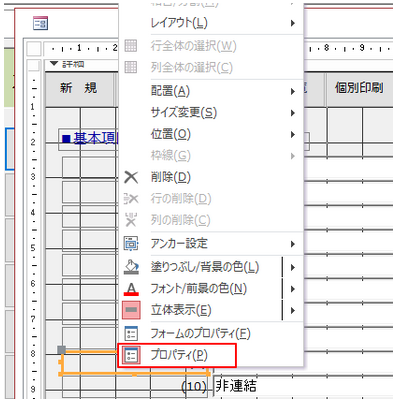
Task: Click the form icon at window top-left
Action: [x=40, y=23]
